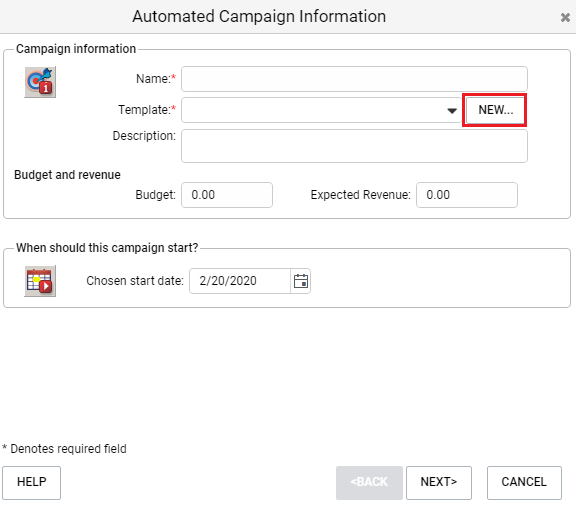The image size is (576, 509).
Task: Create a new template with NEW... button
Action: pyautogui.click(x=495, y=110)
